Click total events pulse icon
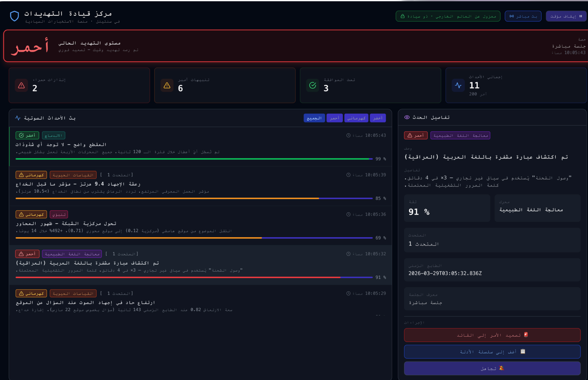 (x=458, y=85)
